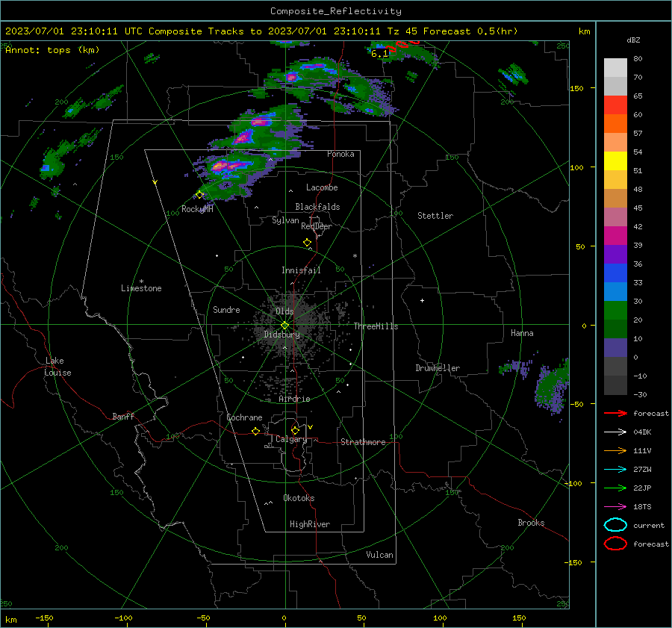This screenshot has width=672, height=628.
Task: Click the radar center diamond at Olds-Didsbury
Action: coord(284,326)
